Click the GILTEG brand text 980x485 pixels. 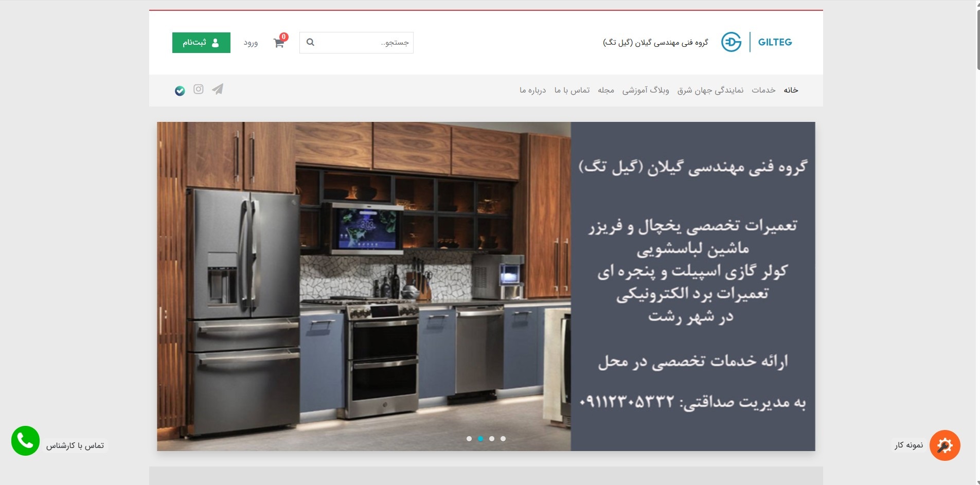point(775,42)
